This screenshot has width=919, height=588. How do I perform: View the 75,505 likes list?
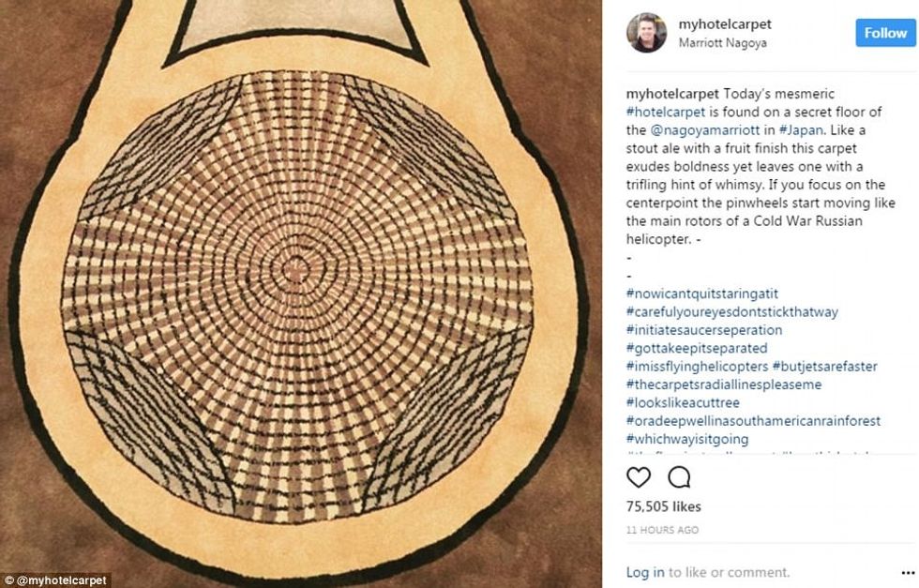[664, 506]
